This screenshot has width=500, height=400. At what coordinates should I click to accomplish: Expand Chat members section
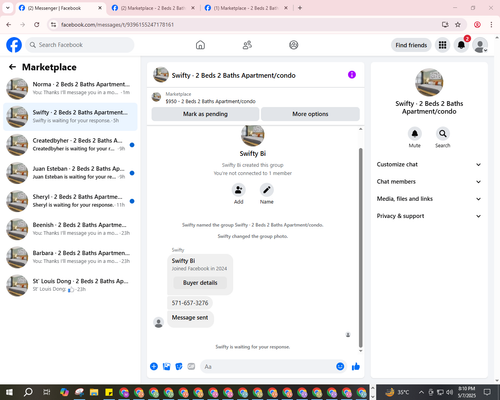click(429, 182)
